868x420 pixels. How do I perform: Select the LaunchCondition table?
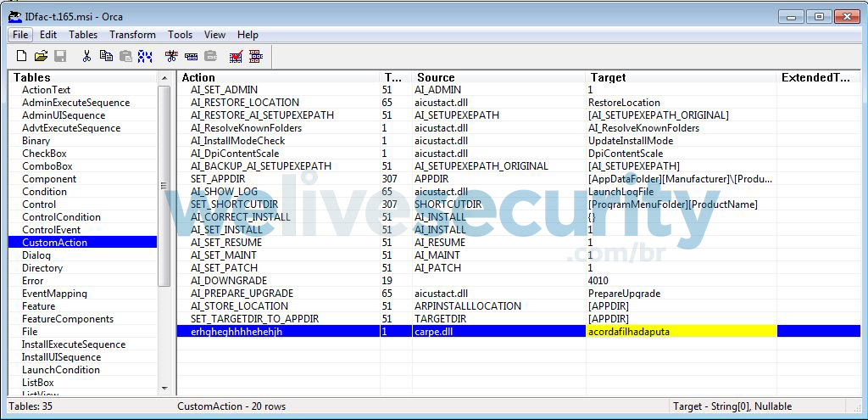[61, 370]
